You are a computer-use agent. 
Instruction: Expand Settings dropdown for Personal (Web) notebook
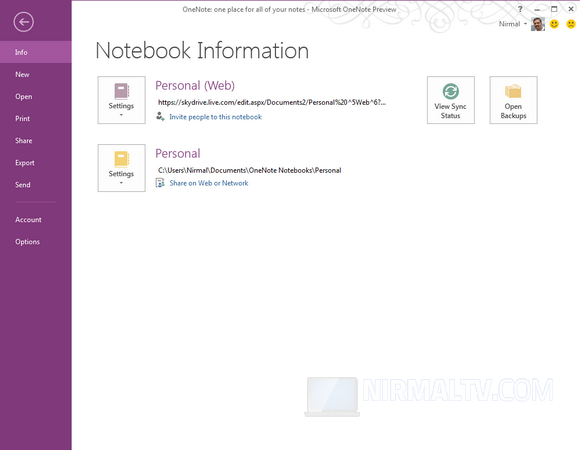[x=121, y=100]
